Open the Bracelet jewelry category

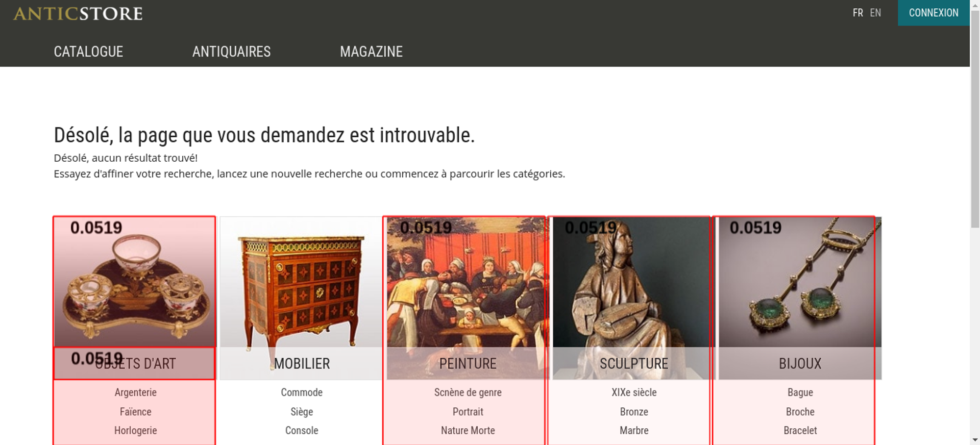(x=800, y=431)
